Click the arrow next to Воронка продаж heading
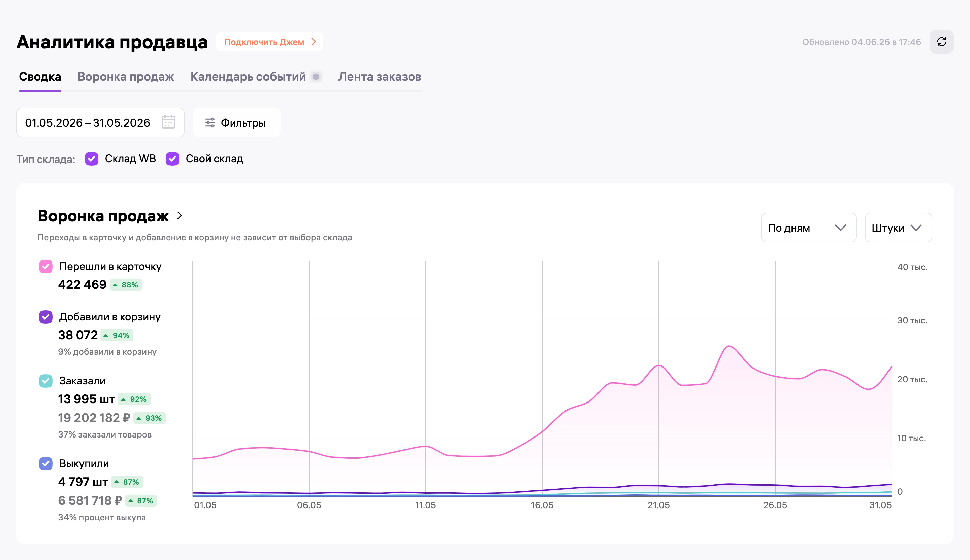 click(x=180, y=216)
